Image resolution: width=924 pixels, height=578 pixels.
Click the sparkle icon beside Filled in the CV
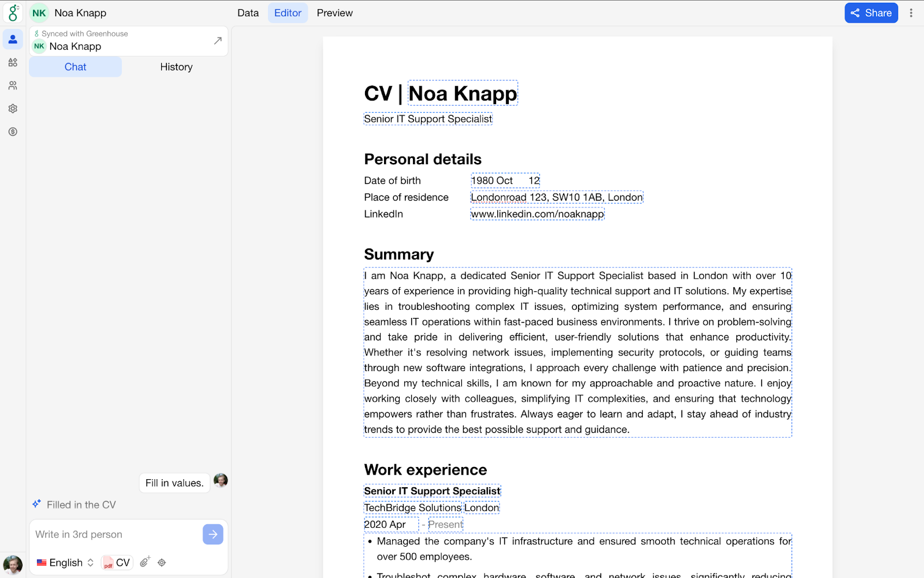[x=36, y=504]
